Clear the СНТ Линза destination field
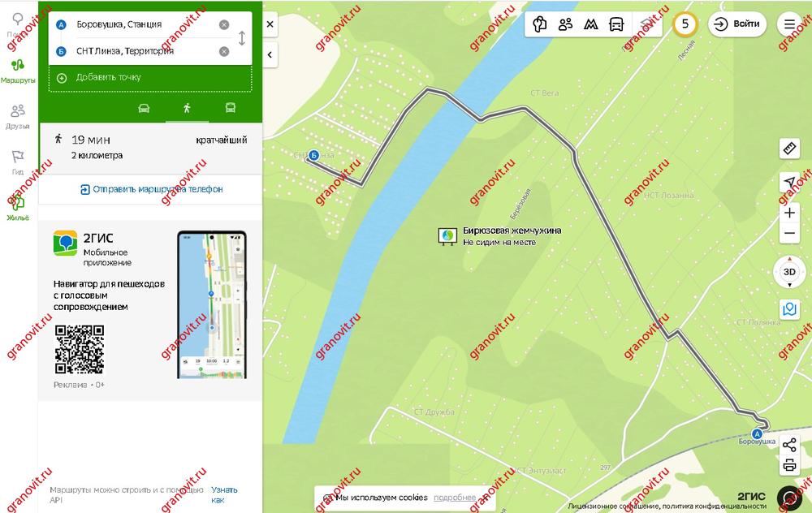This screenshot has width=812, height=513. 224,52
